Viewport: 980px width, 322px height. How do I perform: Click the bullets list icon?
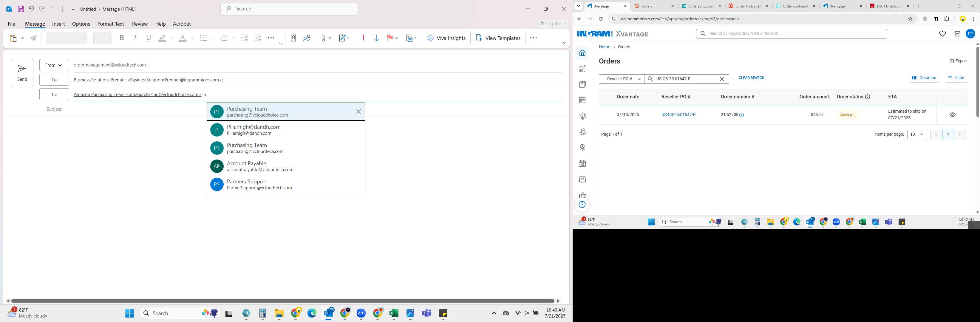203,38
